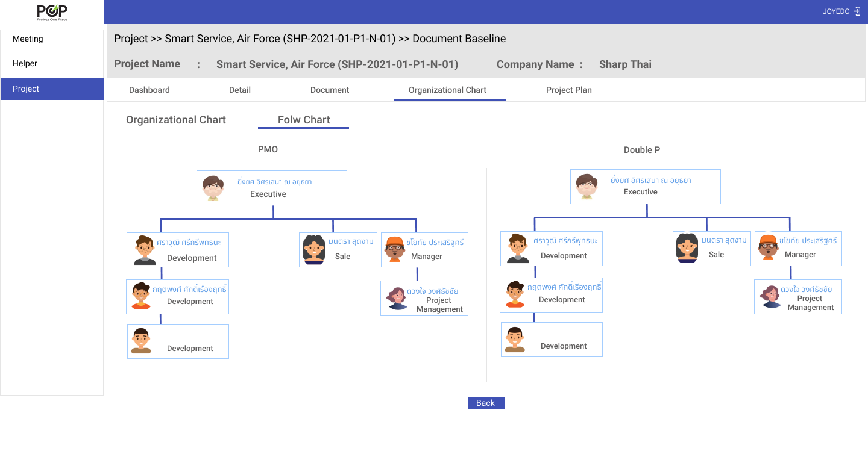Click the PMO Sale woman avatar
Screen dimensions: 868x451
(x=313, y=250)
